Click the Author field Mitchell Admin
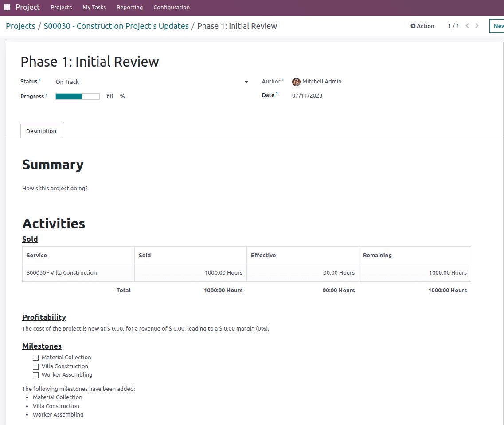504x425 pixels. (x=321, y=81)
